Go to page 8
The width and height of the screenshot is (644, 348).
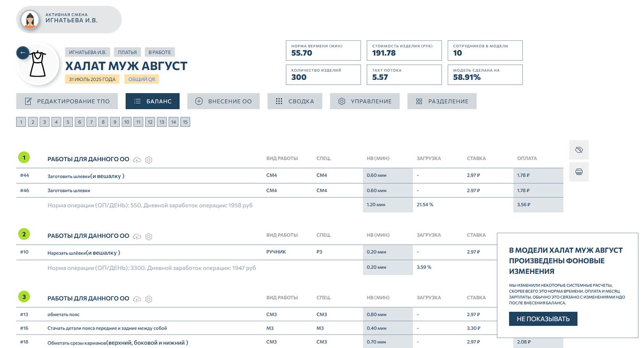pyautogui.click(x=103, y=122)
